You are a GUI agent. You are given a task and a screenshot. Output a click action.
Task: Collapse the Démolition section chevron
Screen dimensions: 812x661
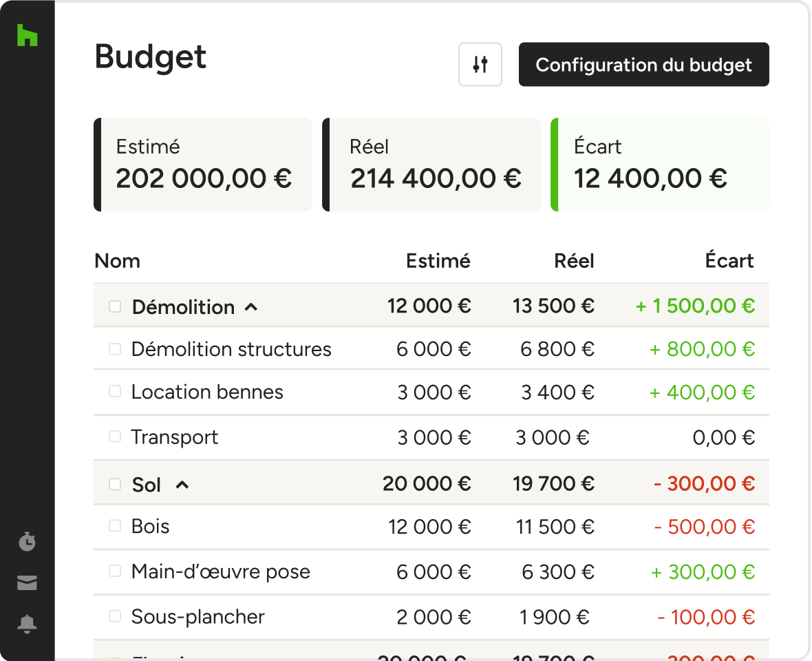[251, 307]
